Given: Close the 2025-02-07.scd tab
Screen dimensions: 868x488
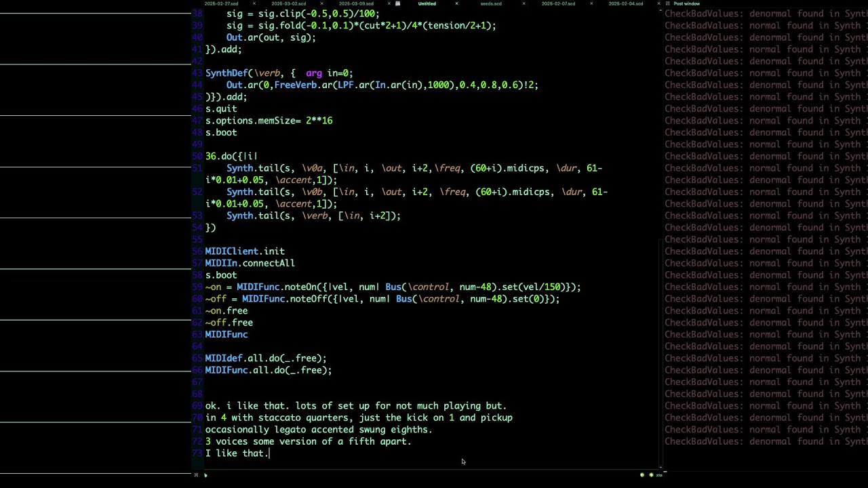Looking at the screenshot, I should click(x=591, y=3).
